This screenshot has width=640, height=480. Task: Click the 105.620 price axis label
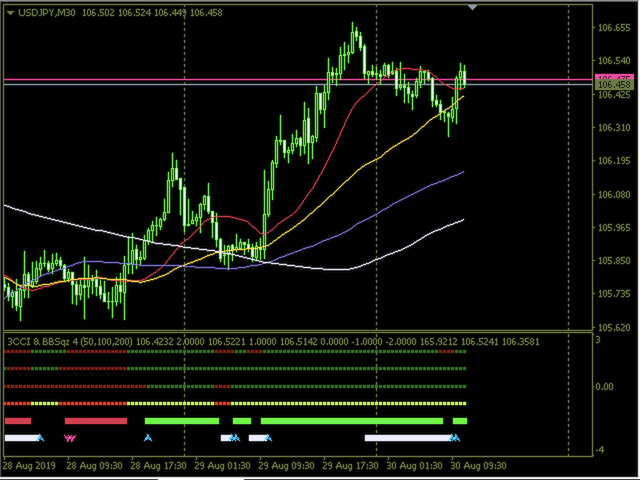point(614,327)
